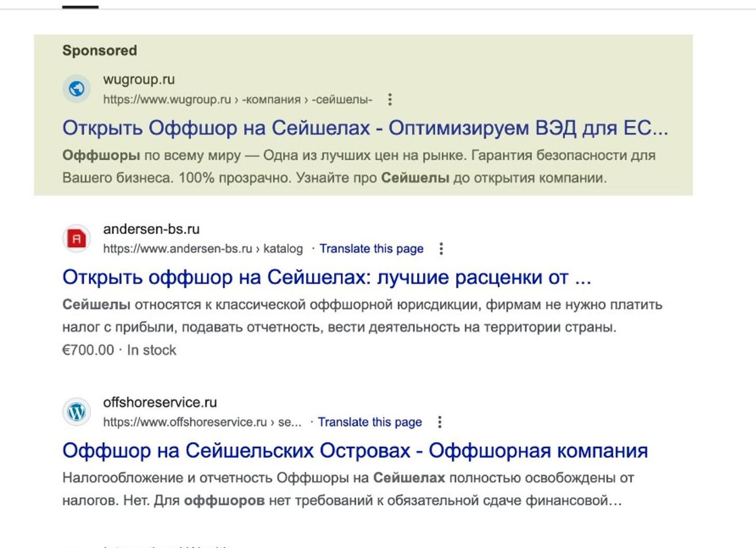Screen dimensions: 756x548
Task: Open result "Оффшор на Сейшельских Островах"
Action: tap(355, 451)
